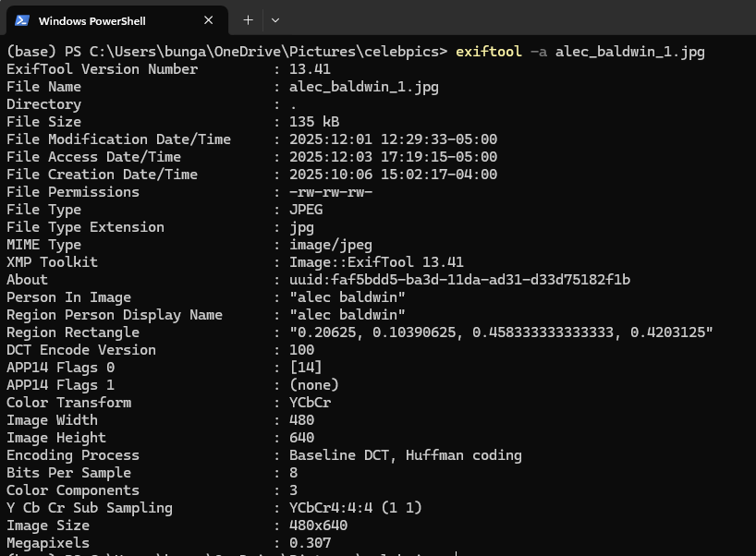This screenshot has width=756, height=556.
Task: Click the Image Width value 480
Action: coord(300,419)
